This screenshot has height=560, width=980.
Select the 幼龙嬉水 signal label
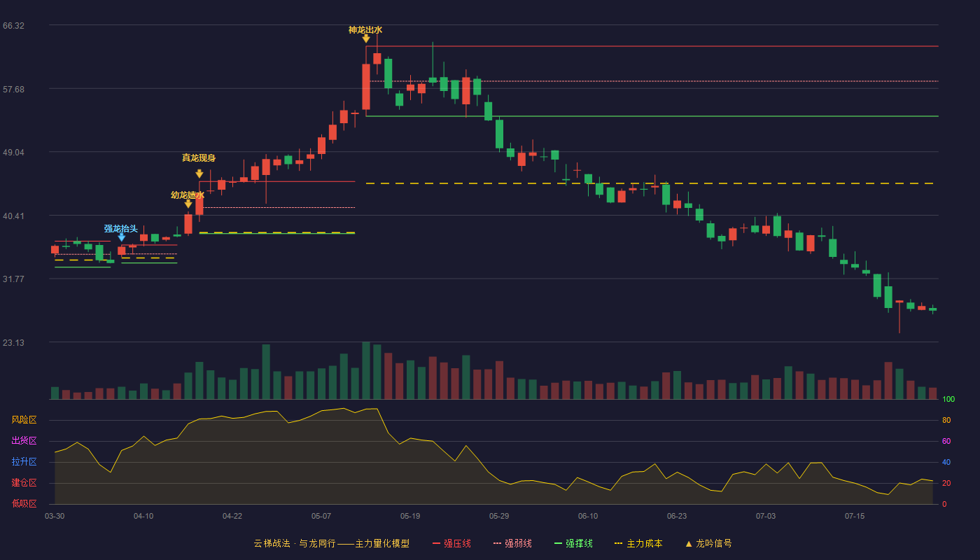tap(188, 195)
